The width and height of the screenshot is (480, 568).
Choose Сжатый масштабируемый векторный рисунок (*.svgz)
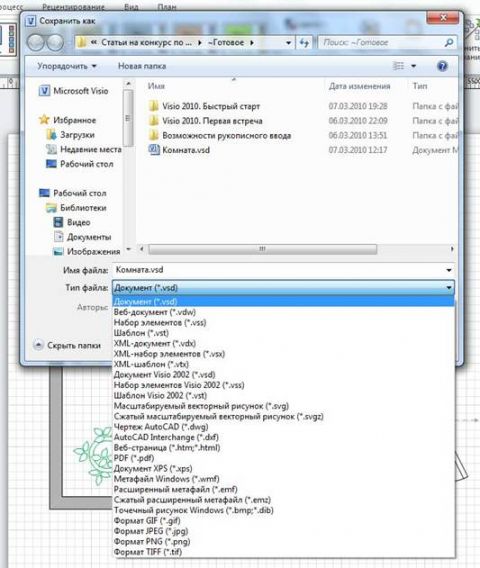[x=284, y=417]
